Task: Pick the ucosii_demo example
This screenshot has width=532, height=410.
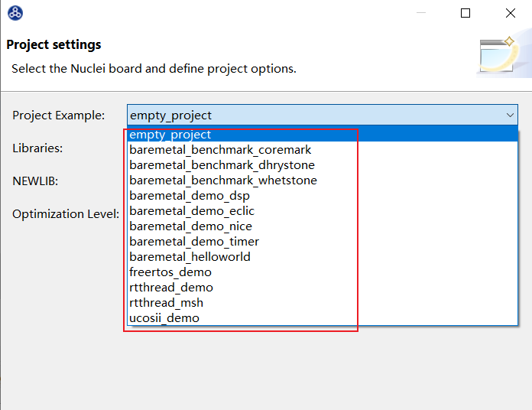Action: pyautogui.click(x=164, y=318)
